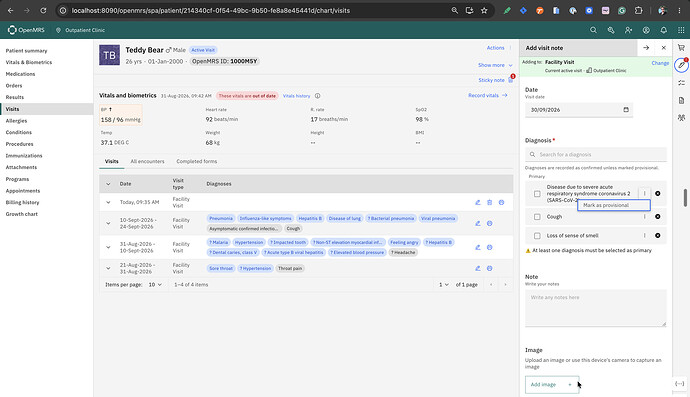Viewport: 690px width, 397px height.
Task: Delete today's 09:35 AM visit
Action: tap(489, 202)
